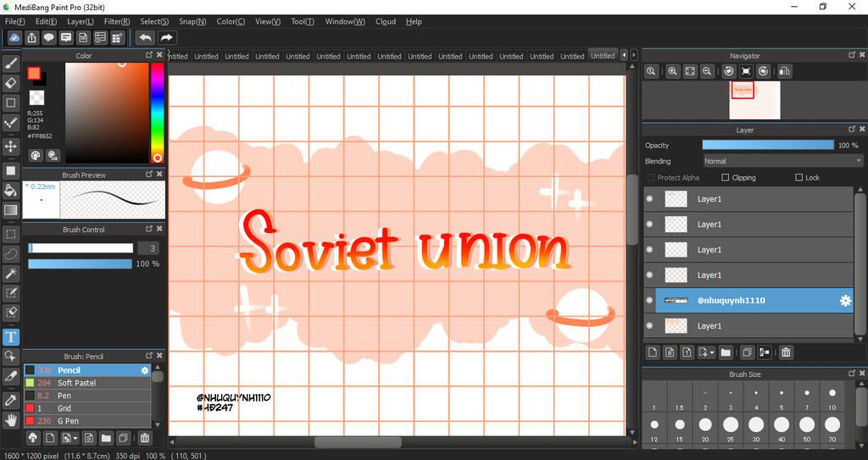Image resolution: width=868 pixels, height=460 pixels.
Task: Click the tab scroll left arrow
Action: pyautogui.click(x=624, y=55)
